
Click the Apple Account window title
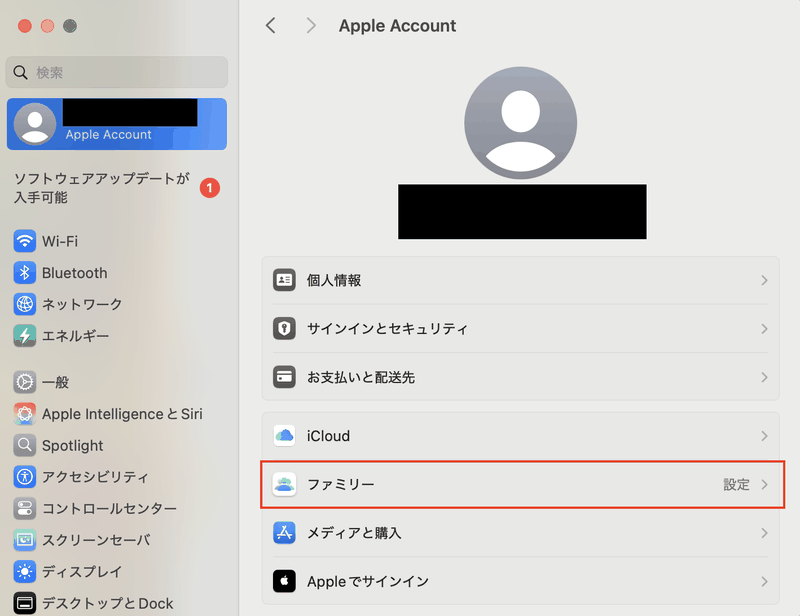(x=397, y=26)
